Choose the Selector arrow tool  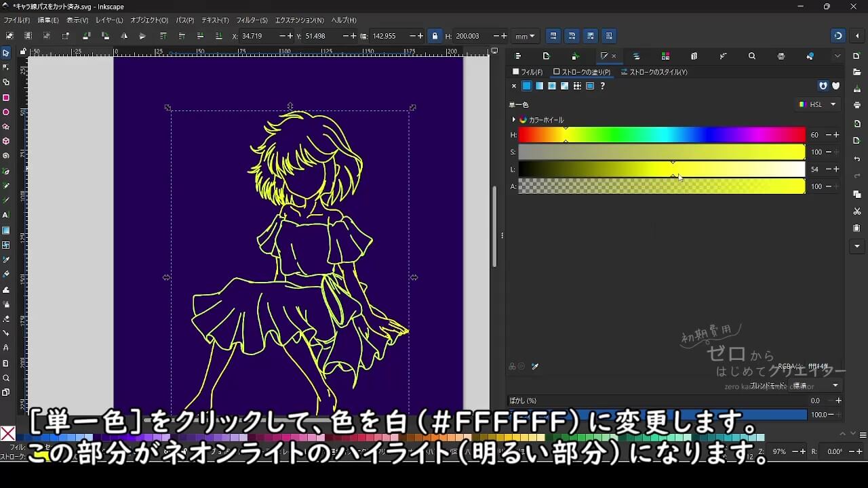coord(6,53)
